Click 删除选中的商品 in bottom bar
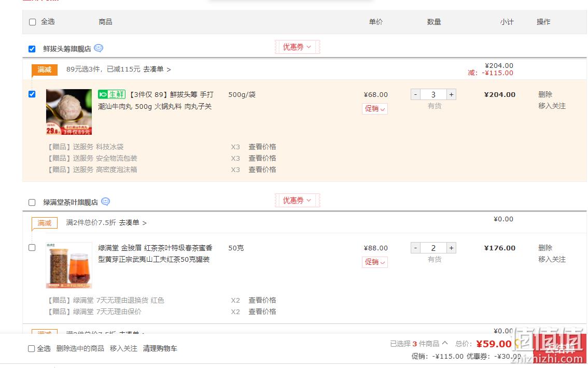588x368 pixels. coord(80,348)
